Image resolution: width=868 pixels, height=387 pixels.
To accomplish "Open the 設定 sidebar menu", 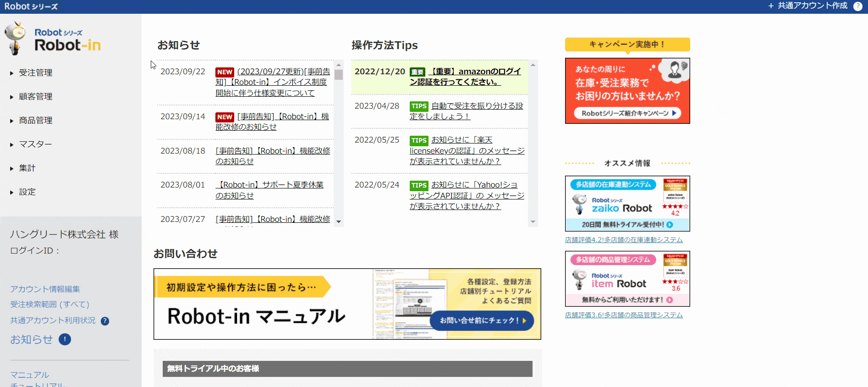I will coord(27,192).
